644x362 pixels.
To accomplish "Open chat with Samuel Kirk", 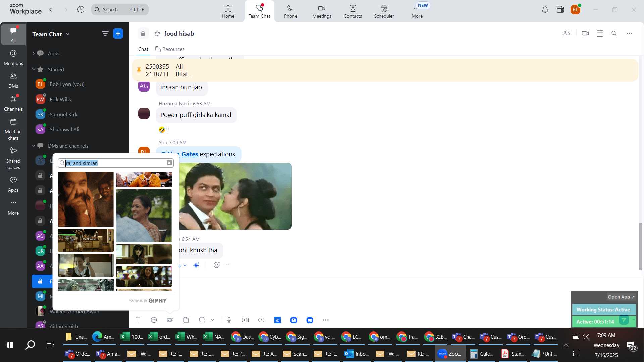I will [77, 114].
